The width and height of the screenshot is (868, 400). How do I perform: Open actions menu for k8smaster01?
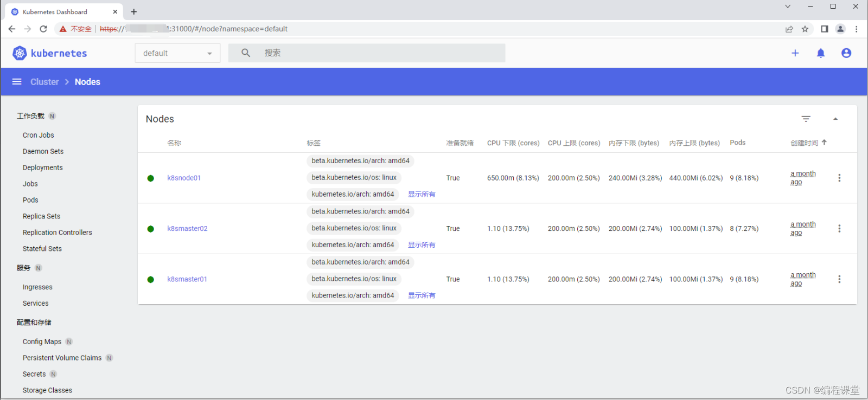839,279
